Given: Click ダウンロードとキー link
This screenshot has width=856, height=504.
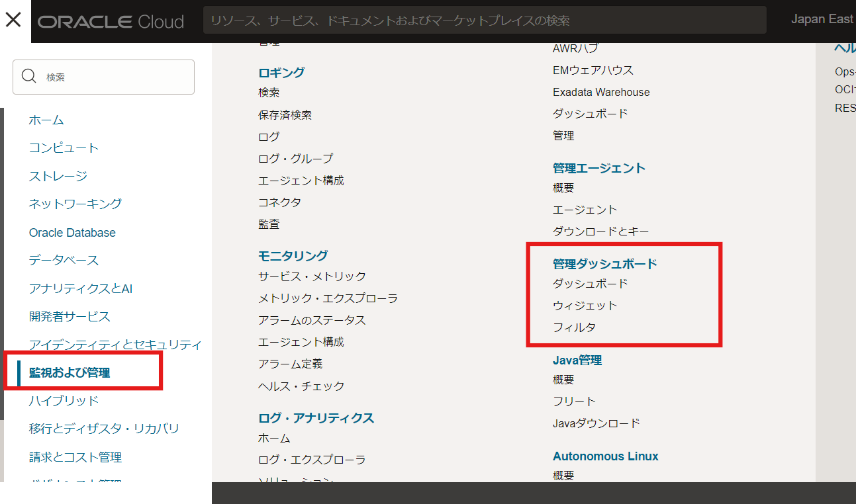Looking at the screenshot, I should tap(601, 231).
